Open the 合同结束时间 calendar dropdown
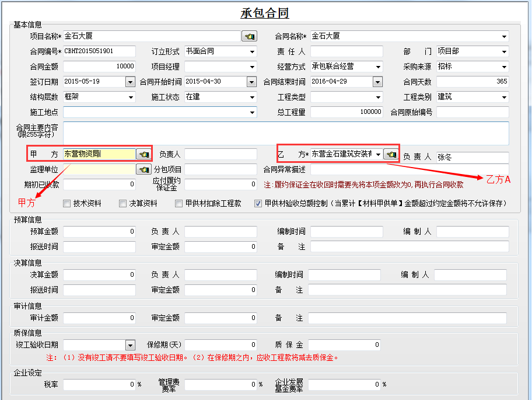 pyautogui.click(x=377, y=82)
